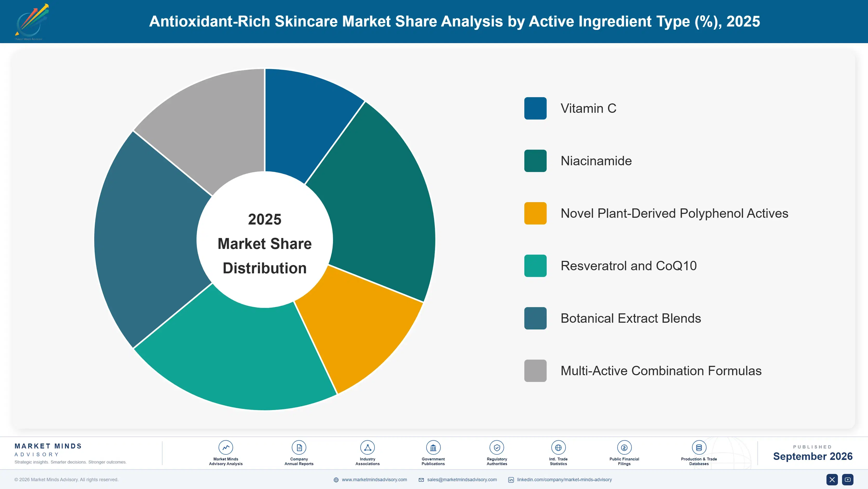
Task: Click the Niacinamide legend color swatch
Action: click(535, 161)
